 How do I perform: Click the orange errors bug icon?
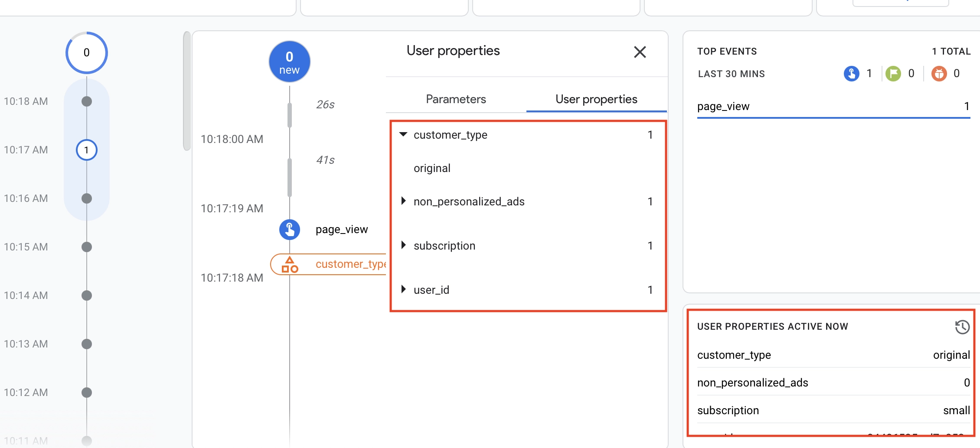939,74
